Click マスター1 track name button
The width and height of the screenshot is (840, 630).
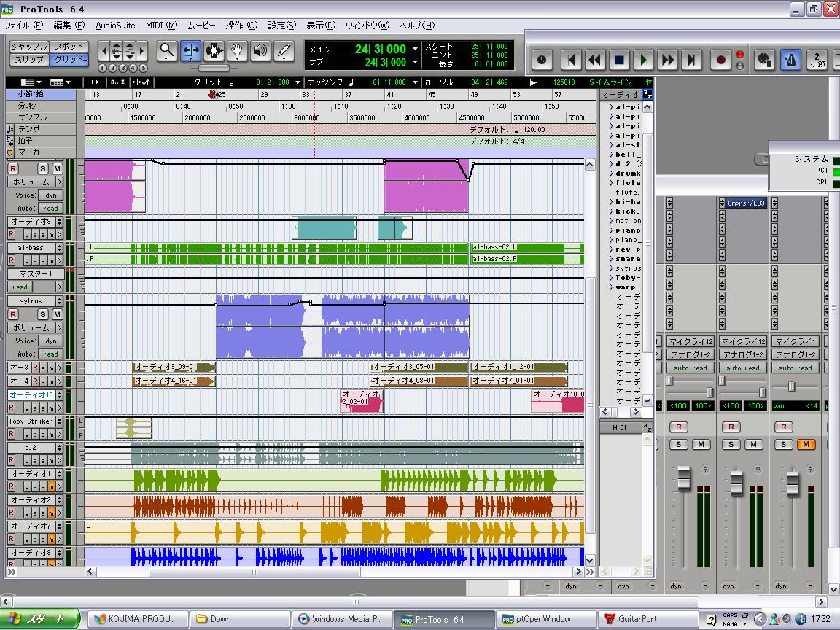[35, 273]
